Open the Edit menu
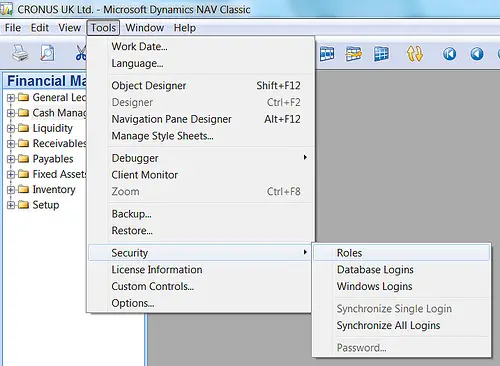 tap(40, 28)
